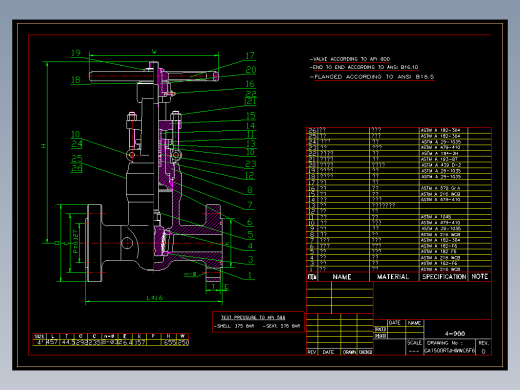
Task: Select the 'MATERIAL' column header
Action: coord(393,277)
